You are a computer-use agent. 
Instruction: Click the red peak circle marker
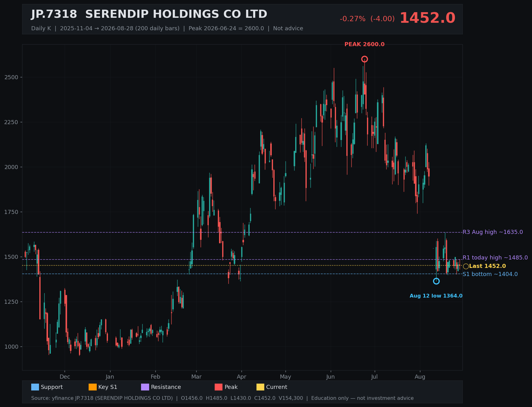364,59
